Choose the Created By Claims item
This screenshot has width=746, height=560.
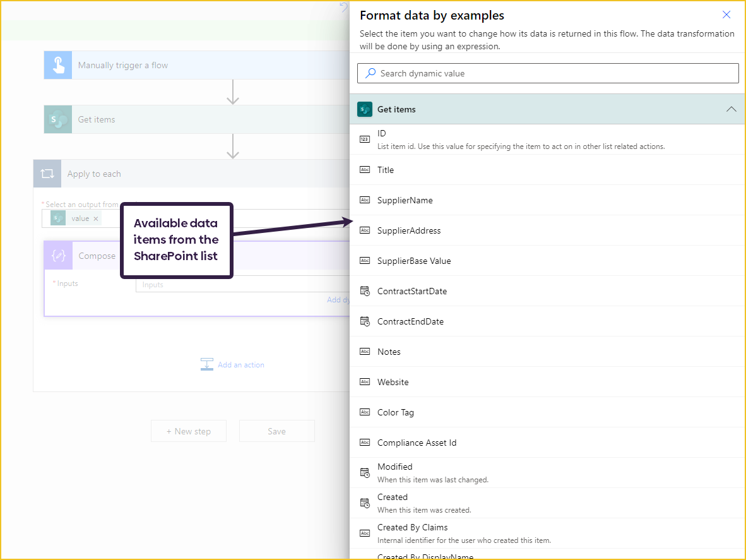click(547, 533)
